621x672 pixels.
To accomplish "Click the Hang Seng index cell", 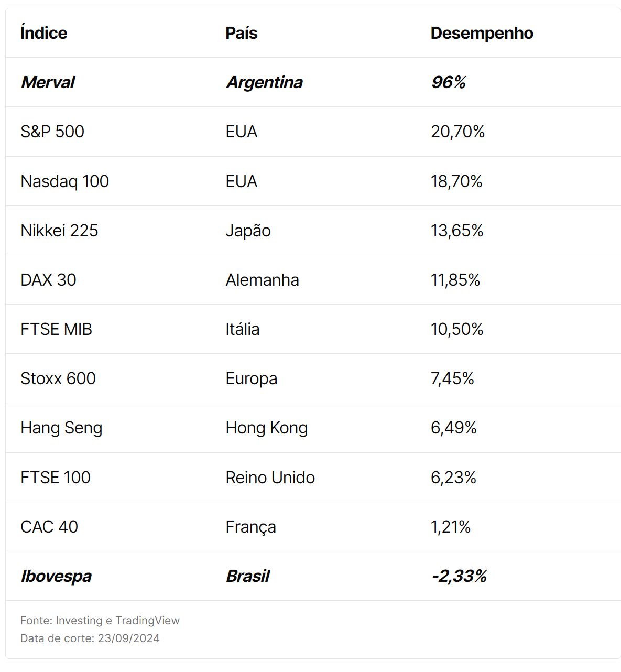I will [61, 428].
